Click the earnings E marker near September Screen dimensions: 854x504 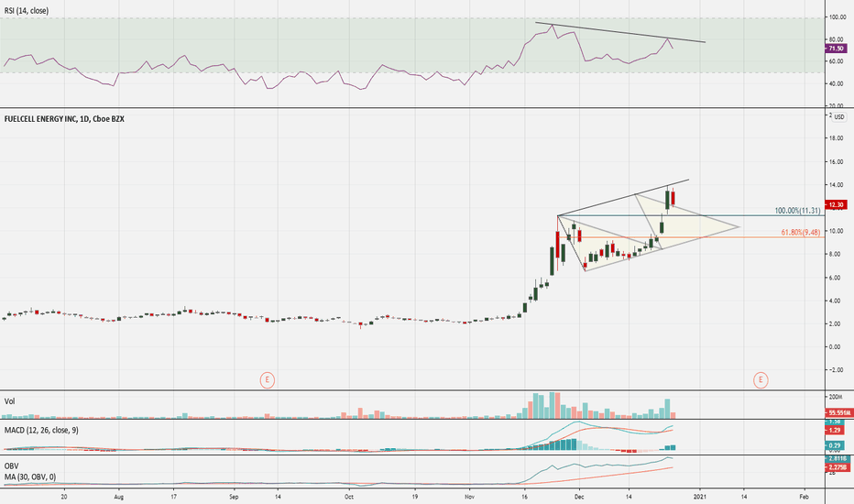coord(267,379)
